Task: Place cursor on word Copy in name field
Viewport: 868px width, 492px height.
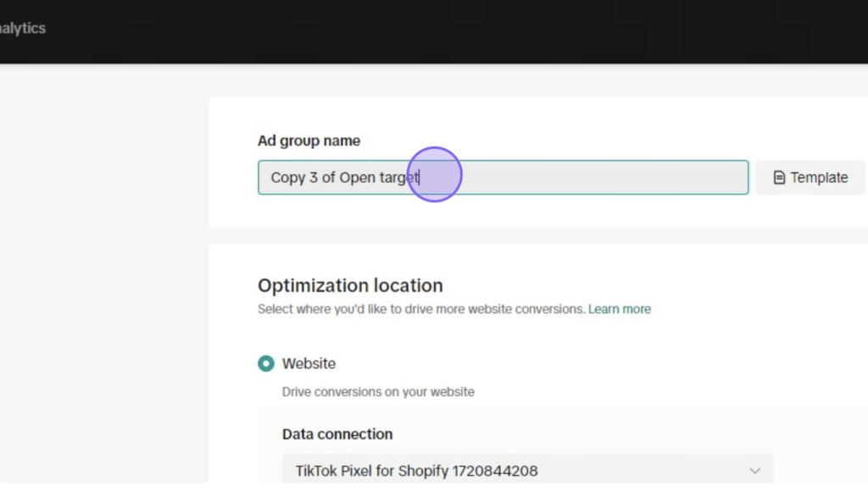Action: [x=288, y=178]
